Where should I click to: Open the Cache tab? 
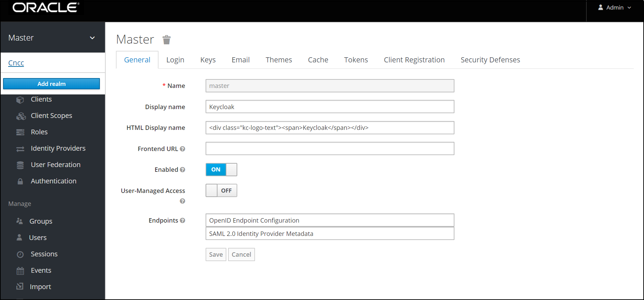[318, 60]
